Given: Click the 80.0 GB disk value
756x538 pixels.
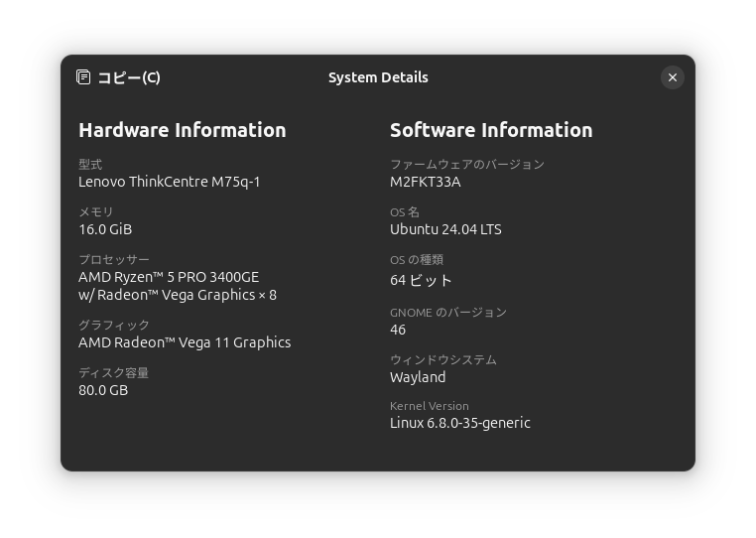Looking at the screenshot, I should click(103, 390).
